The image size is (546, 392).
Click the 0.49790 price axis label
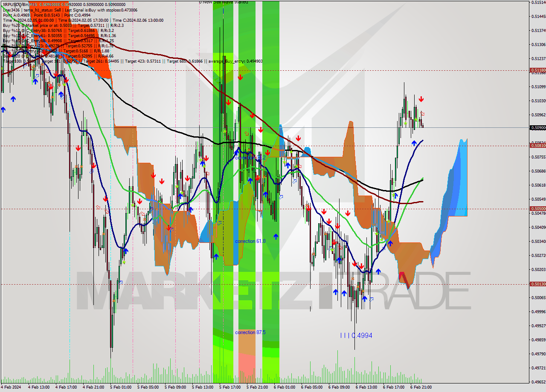pos(538,354)
